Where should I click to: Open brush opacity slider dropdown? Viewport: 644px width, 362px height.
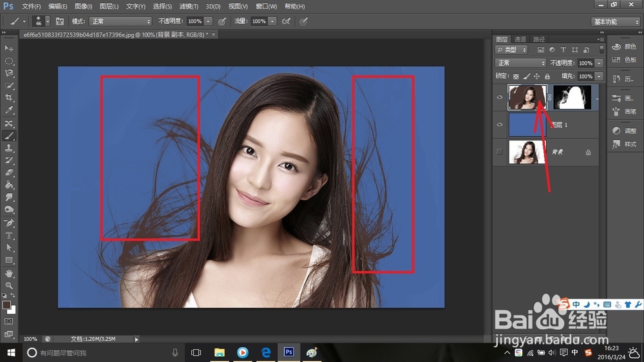tap(208, 21)
